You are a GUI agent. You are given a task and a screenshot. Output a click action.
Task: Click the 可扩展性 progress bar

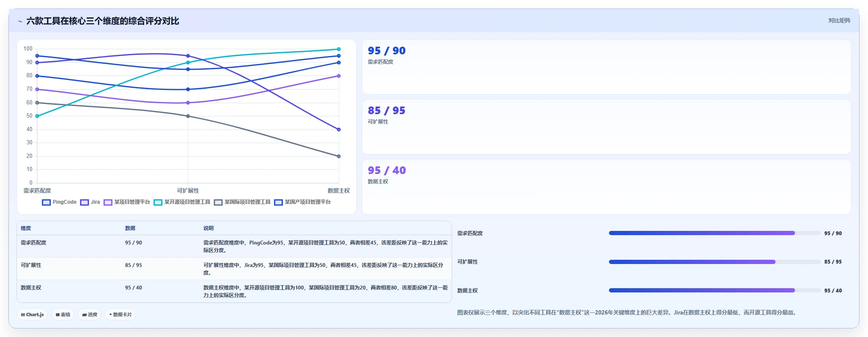tap(714, 262)
